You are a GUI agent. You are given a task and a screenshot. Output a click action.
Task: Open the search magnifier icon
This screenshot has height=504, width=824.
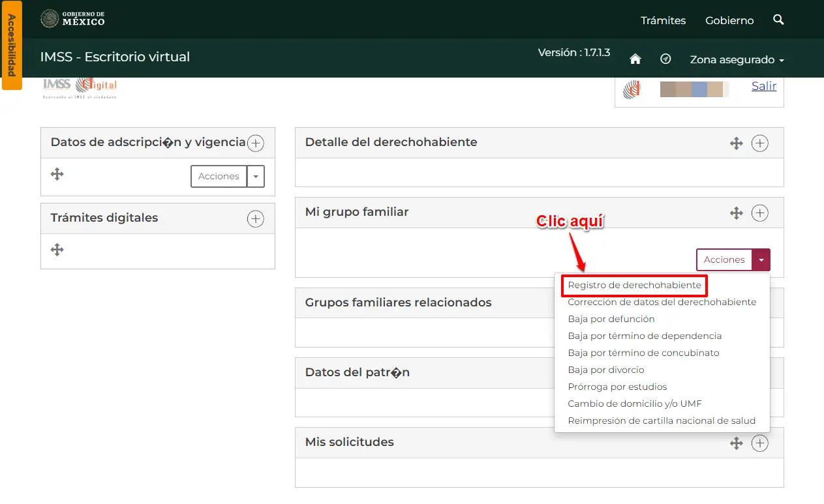pyautogui.click(x=778, y=20)
